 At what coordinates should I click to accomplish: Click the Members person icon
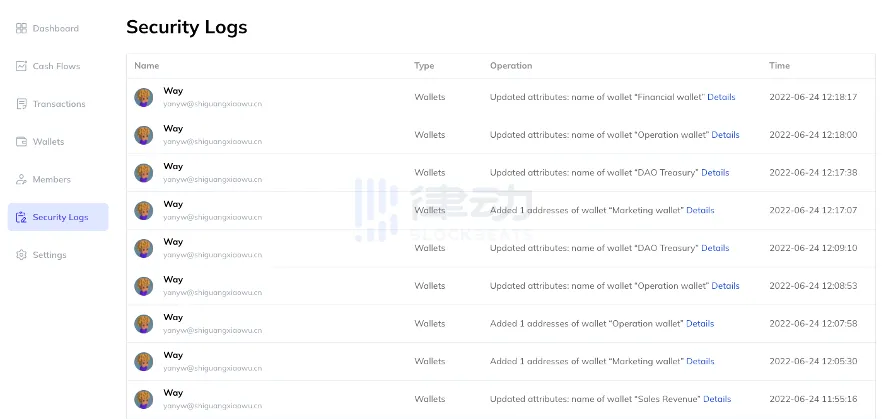point(22,180)
